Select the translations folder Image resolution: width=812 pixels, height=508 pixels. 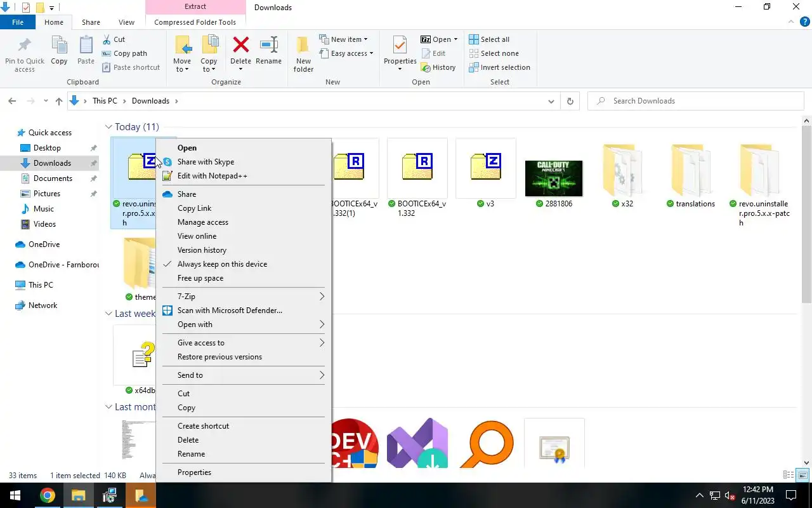(x=691, y=175)
